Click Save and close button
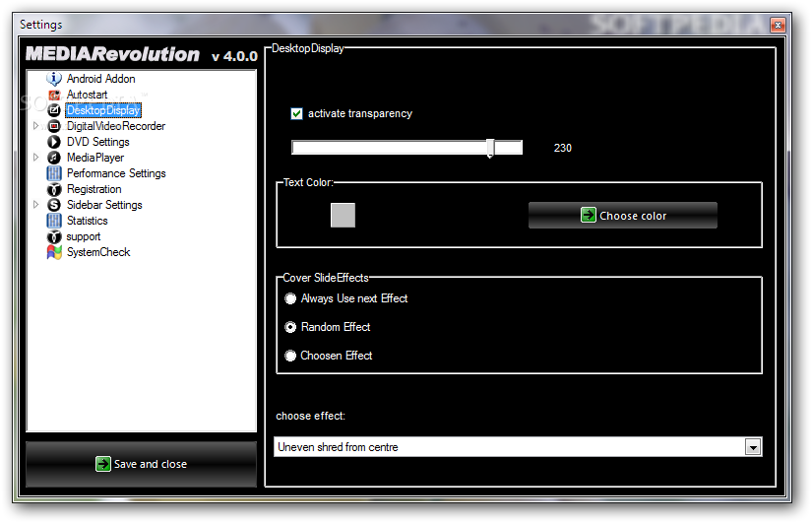Image resolution: width=812 pixels, height=523 pixels. [x=141, y=464]
